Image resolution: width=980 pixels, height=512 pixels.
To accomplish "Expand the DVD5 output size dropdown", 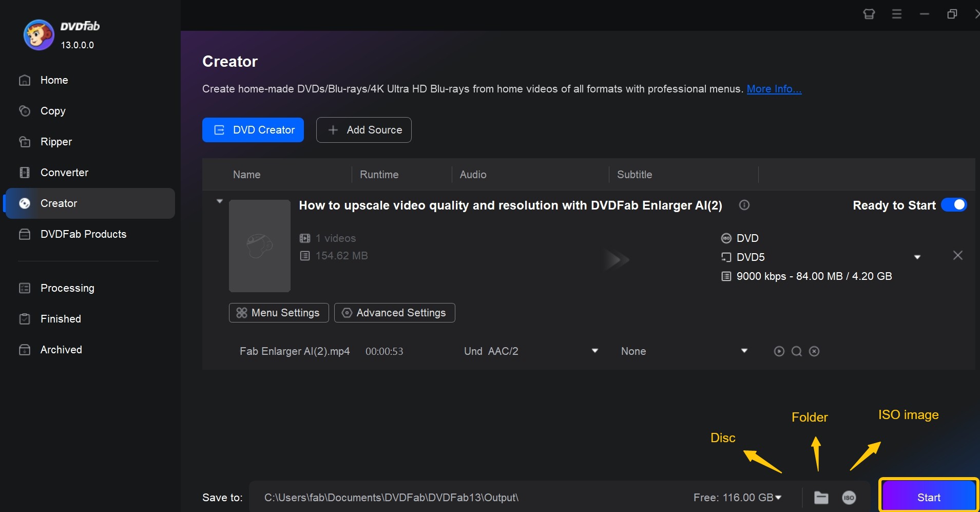I will tap(917, 257).
